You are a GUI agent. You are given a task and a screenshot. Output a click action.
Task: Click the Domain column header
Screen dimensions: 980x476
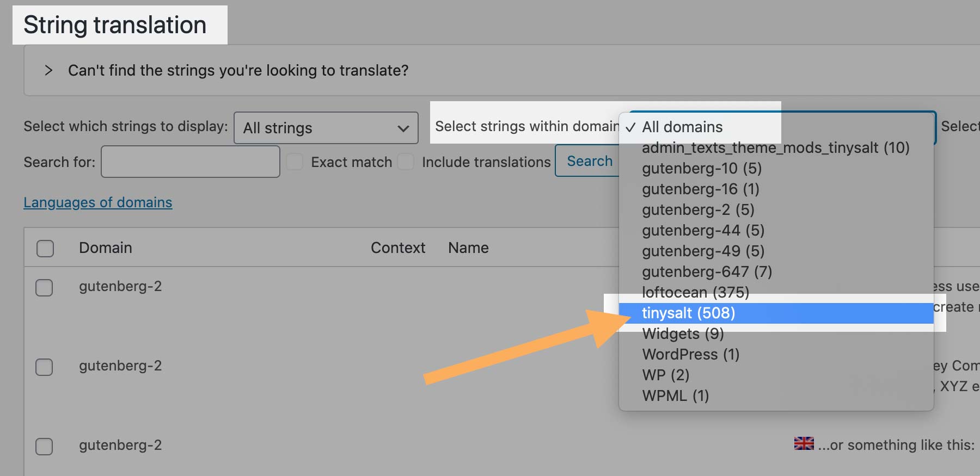pos(106,248)
